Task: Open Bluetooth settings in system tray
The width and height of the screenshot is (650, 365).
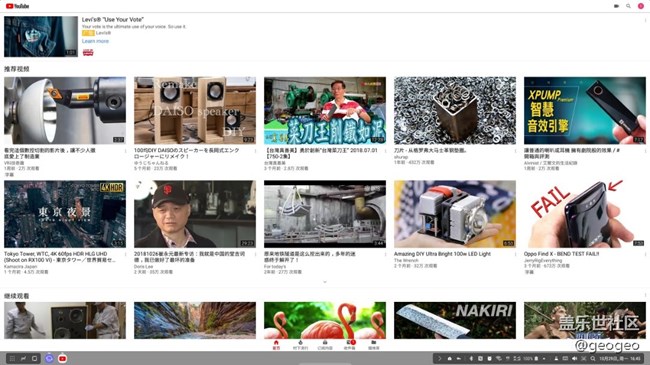Action: click(471, 358)
